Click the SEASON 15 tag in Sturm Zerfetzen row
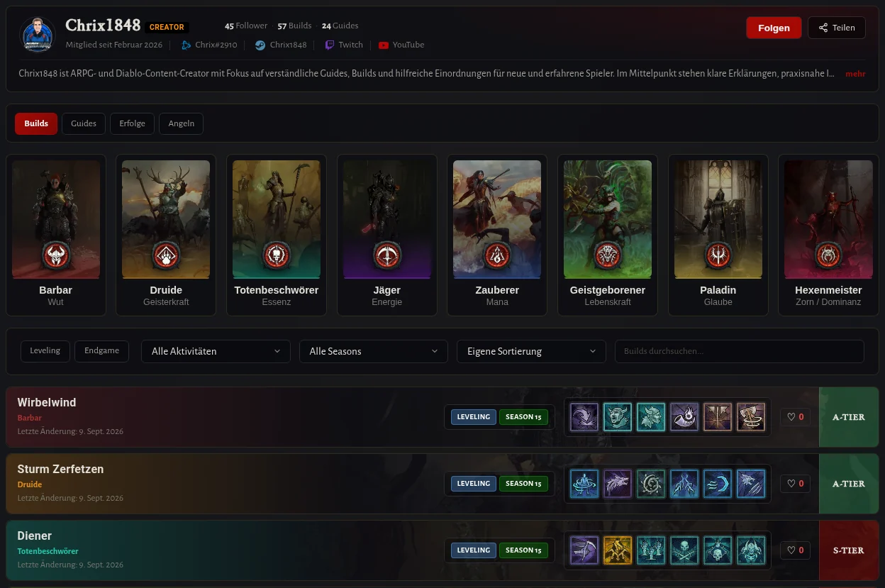885x588 pixels. pyautogui.click(x=523, y=484)
